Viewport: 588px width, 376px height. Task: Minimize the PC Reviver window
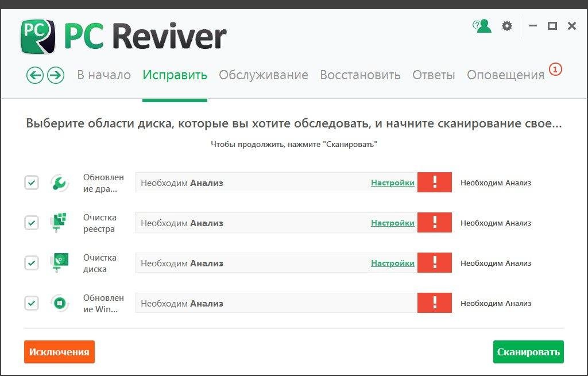click(x=533, y=26)
